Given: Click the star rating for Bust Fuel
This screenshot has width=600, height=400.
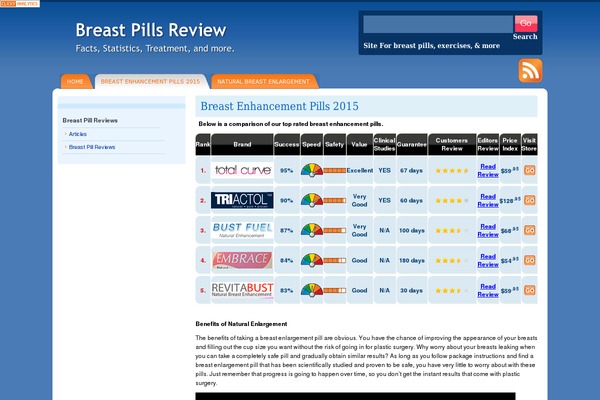Looking at the screenshot, I should tap(452, 230).
